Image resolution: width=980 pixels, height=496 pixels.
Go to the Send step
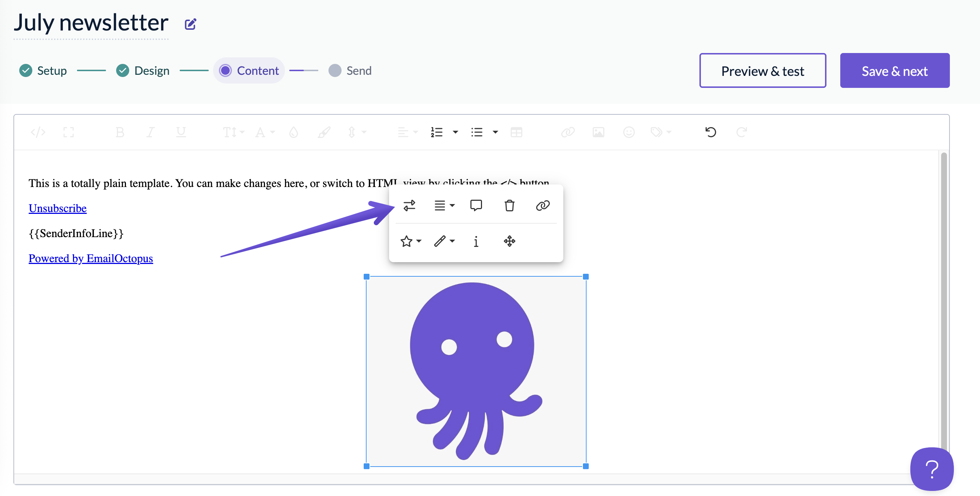(x=350, y=71)
